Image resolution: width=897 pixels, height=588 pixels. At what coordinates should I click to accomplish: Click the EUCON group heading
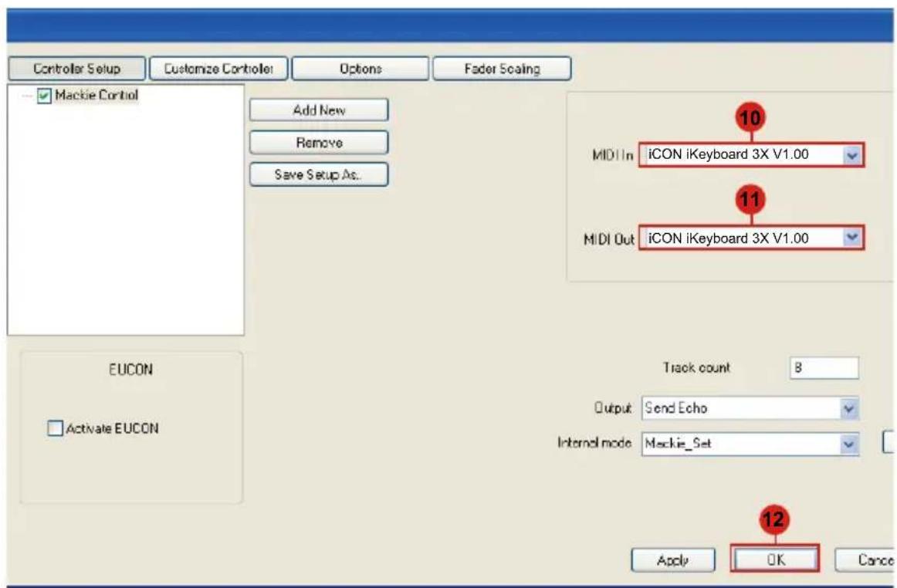(131, 370)
